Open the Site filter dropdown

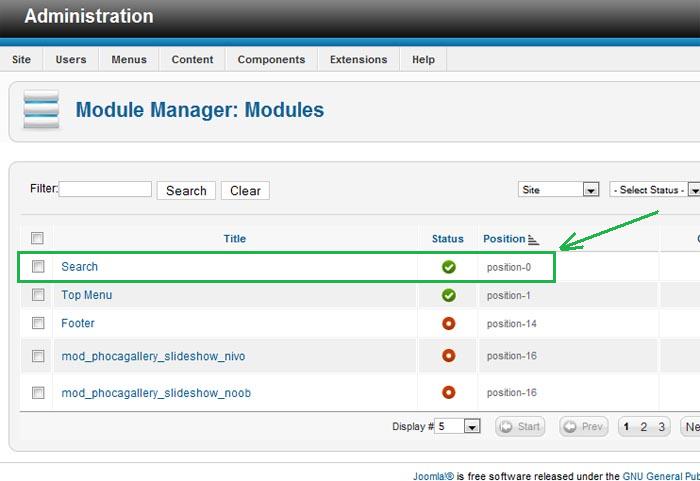click(x=590, y=190)
